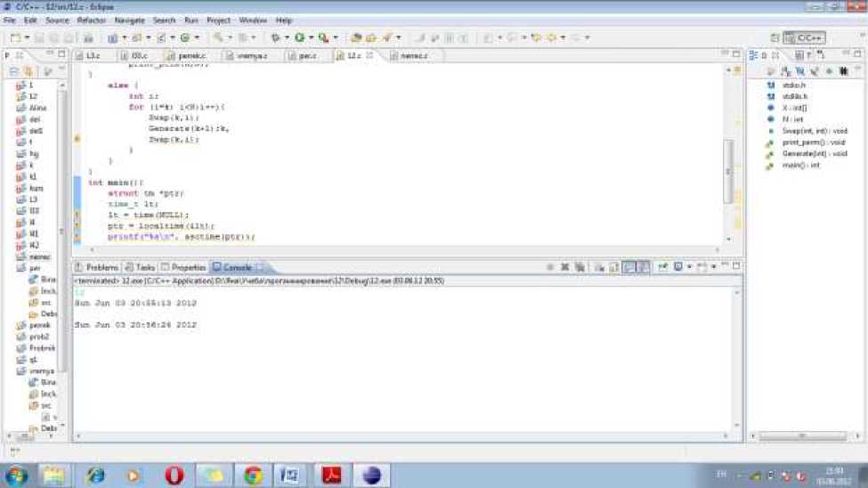Click the green Run toolbar button
The image size is (868, 488).
(x=299, y=37)
